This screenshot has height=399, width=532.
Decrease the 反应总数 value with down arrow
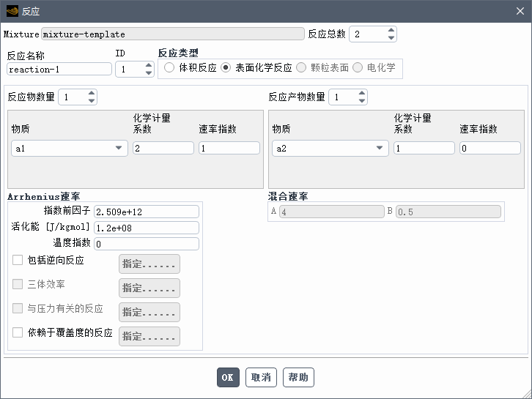(x=391, y=38)
